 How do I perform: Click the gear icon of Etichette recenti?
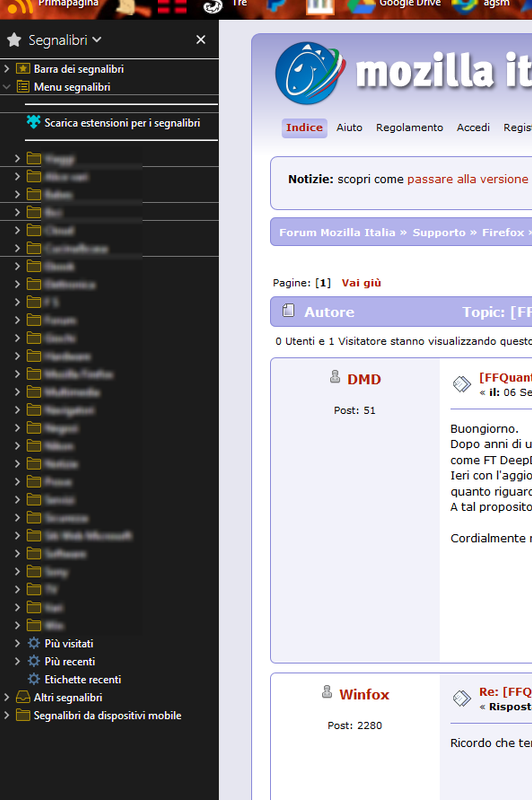pos(34,679)
